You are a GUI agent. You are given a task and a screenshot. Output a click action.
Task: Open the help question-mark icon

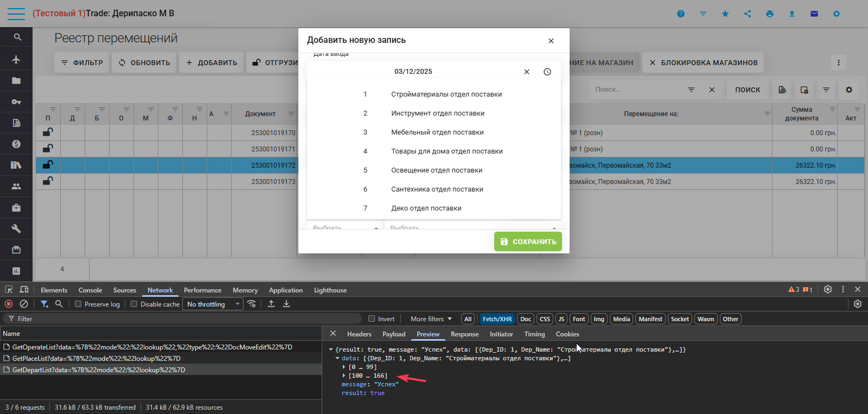(x=681, y=14)
